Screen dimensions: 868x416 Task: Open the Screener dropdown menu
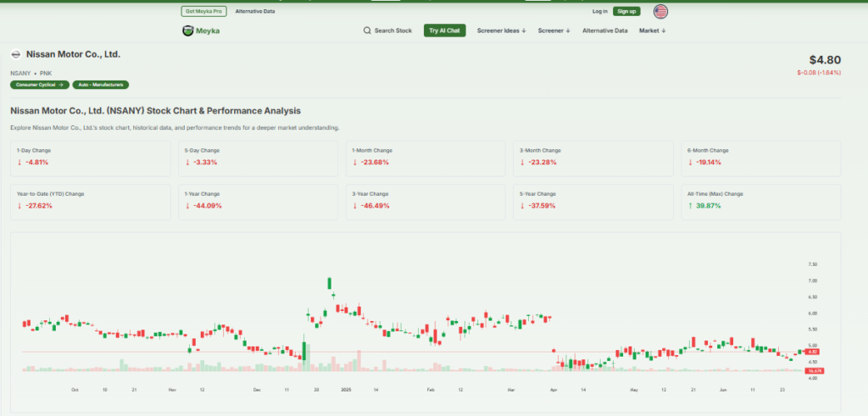click(x=554, y=31)
